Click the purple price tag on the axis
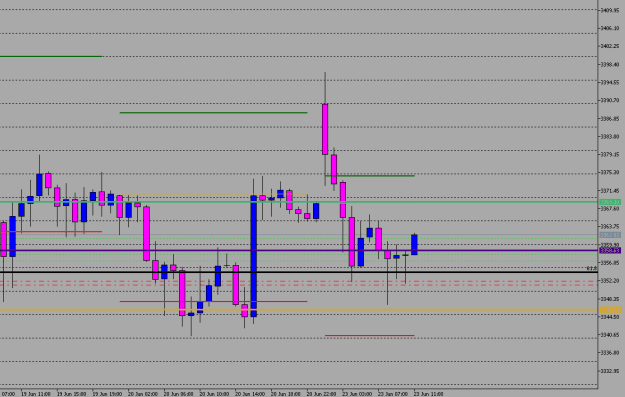 coord(610,251)
